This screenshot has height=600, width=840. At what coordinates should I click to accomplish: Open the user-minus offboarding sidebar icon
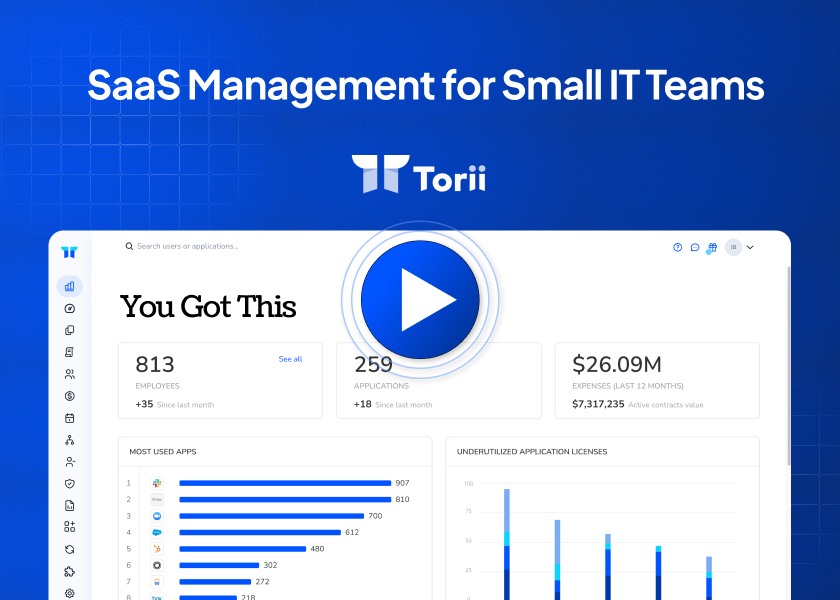70,462
